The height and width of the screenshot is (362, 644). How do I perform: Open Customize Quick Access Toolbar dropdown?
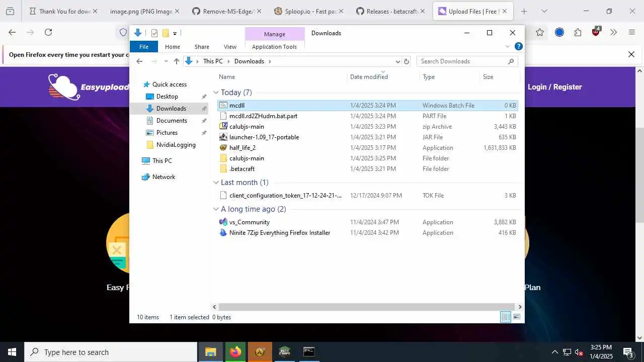175,33
